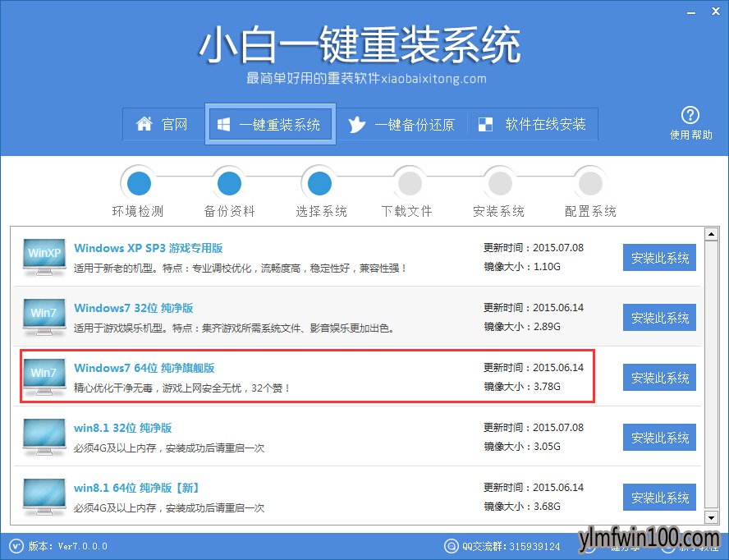The height and width of the screenshot is (560, 729).
Task: Click the 安装系统 step label
Action: pyautogui.click(x=498, y=212)
